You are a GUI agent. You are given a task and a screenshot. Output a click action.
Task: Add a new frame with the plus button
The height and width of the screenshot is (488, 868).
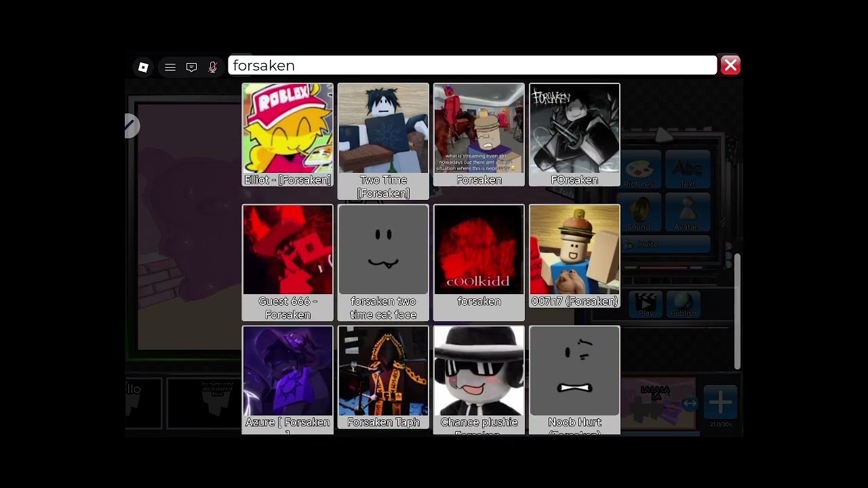point(720,403)
